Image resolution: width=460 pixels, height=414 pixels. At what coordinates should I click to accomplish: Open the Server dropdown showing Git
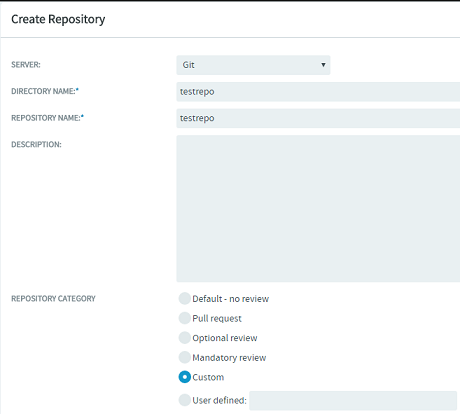(x=253, y=65)
